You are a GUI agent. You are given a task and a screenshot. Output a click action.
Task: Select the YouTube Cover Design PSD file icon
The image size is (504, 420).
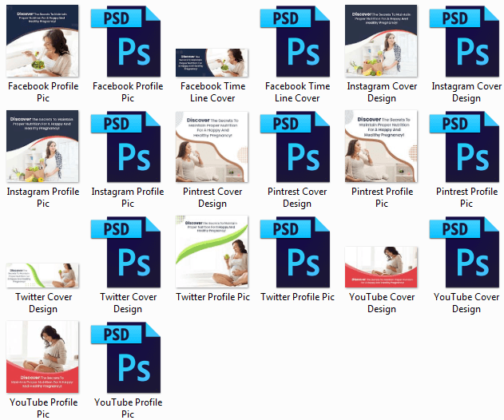(x=465, y=252)
